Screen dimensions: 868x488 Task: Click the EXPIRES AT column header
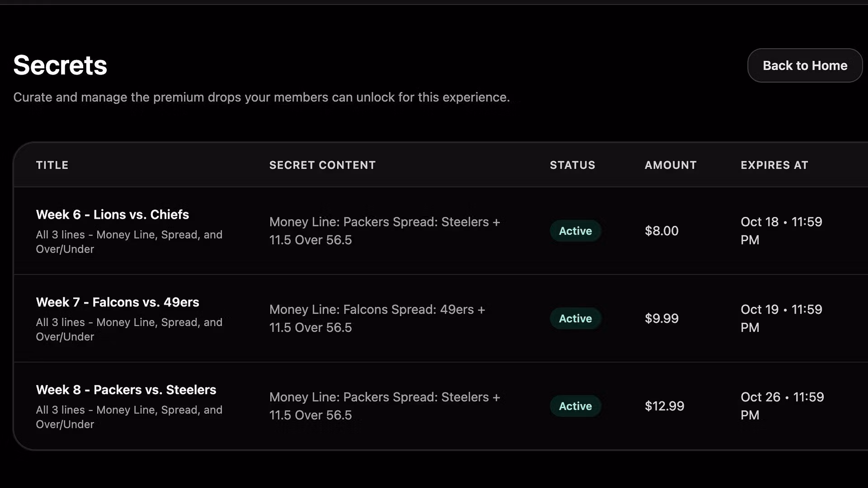pos(774,165)
